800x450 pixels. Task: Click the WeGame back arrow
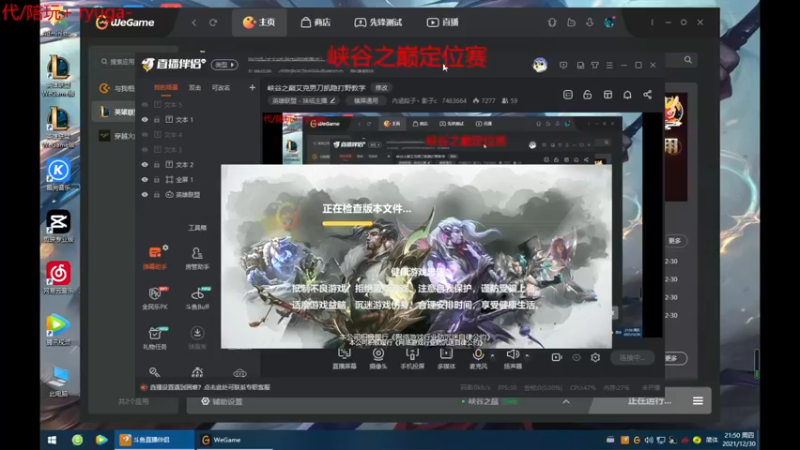coord(194,22)
